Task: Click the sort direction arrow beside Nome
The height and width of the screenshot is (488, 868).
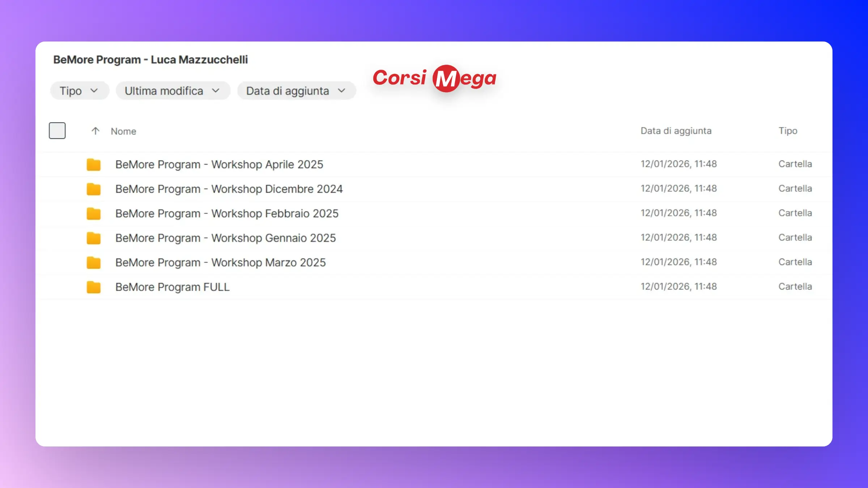Action: (95, 131)
